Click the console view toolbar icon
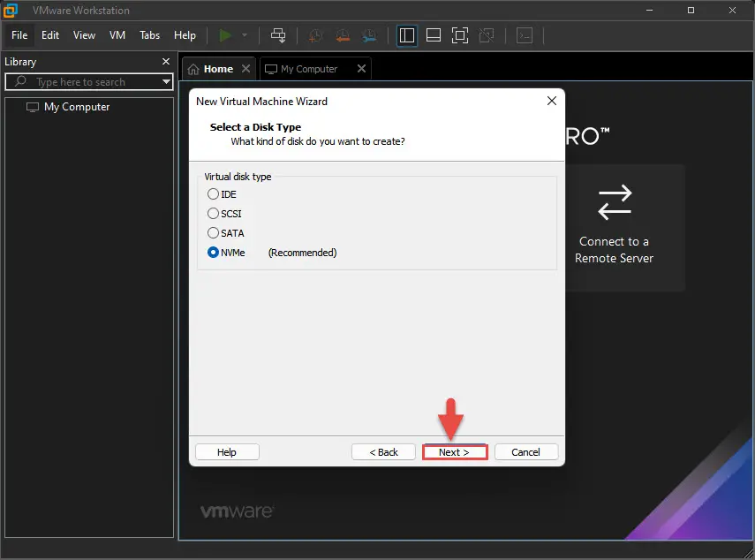The width and height of the screenshot is (755, 560). [x=525, y=35]
